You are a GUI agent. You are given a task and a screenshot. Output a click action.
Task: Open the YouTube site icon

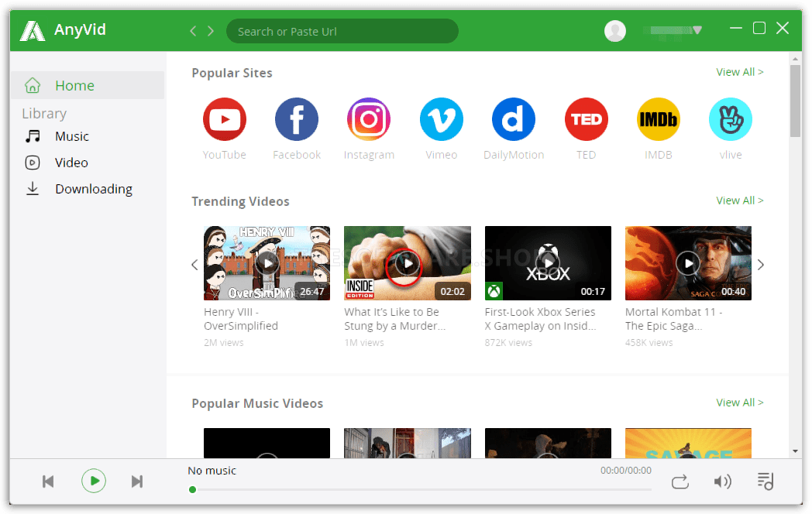click(224, 119)
